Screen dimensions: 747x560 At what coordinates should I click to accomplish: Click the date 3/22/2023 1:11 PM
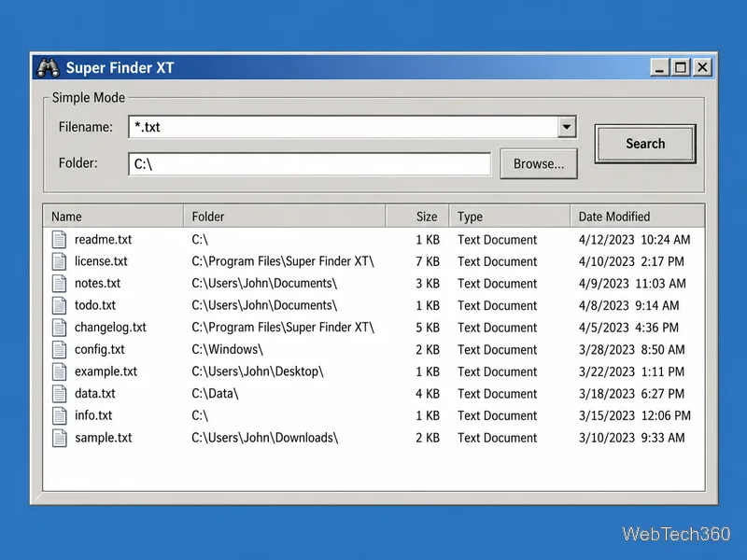pyautogui.click(x=631, y=371)
